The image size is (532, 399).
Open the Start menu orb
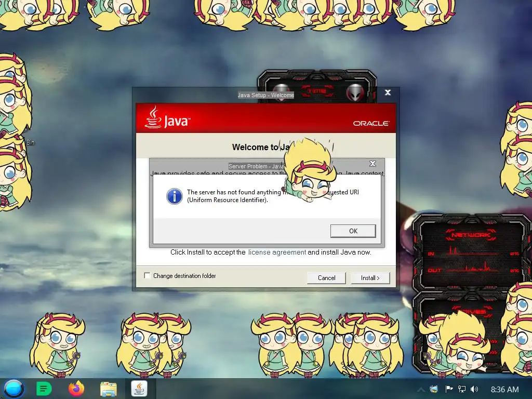point(14,389)
